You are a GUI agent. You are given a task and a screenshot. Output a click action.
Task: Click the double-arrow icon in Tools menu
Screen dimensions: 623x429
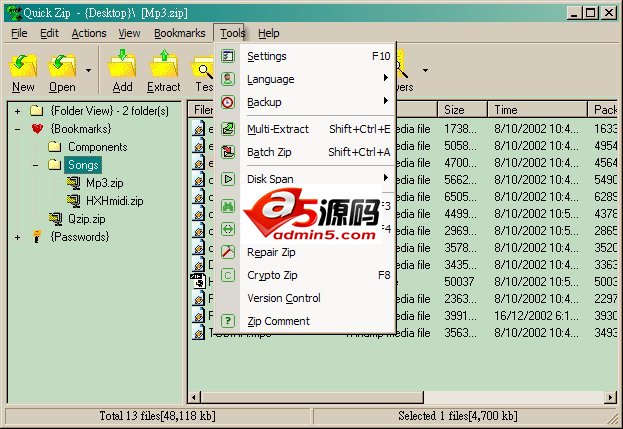click(x=228, y=229)
